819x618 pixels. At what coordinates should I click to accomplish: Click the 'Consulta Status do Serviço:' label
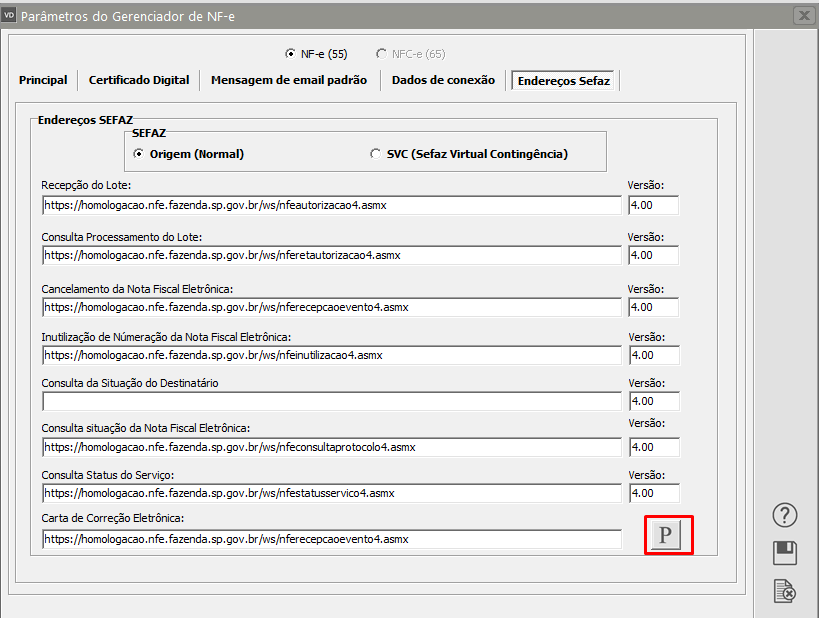[108, 475]
